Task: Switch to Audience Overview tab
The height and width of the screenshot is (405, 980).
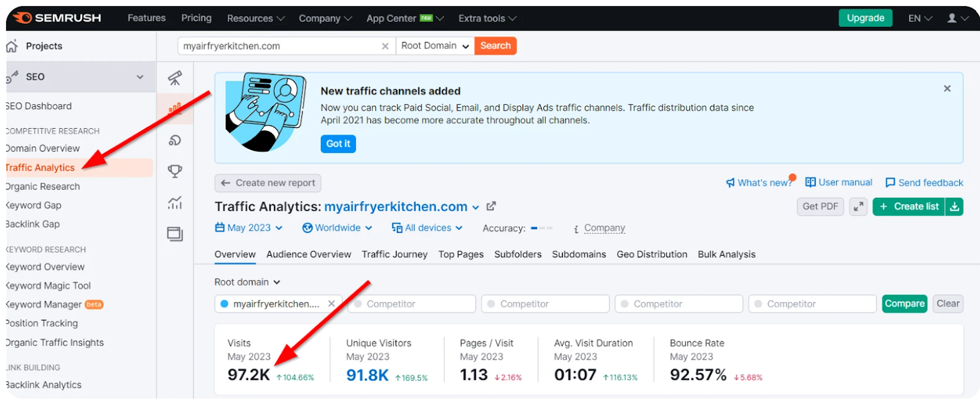Action: click(309, 254)
